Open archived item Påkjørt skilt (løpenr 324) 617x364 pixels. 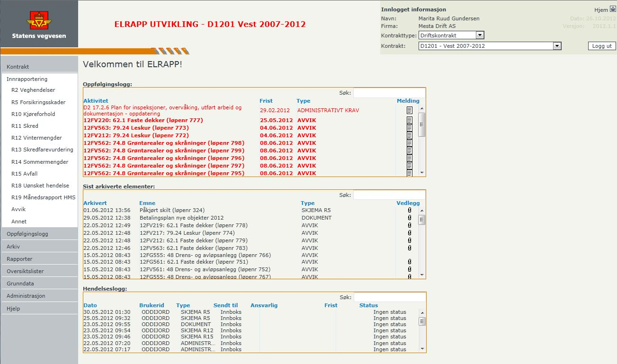(172, 210)
